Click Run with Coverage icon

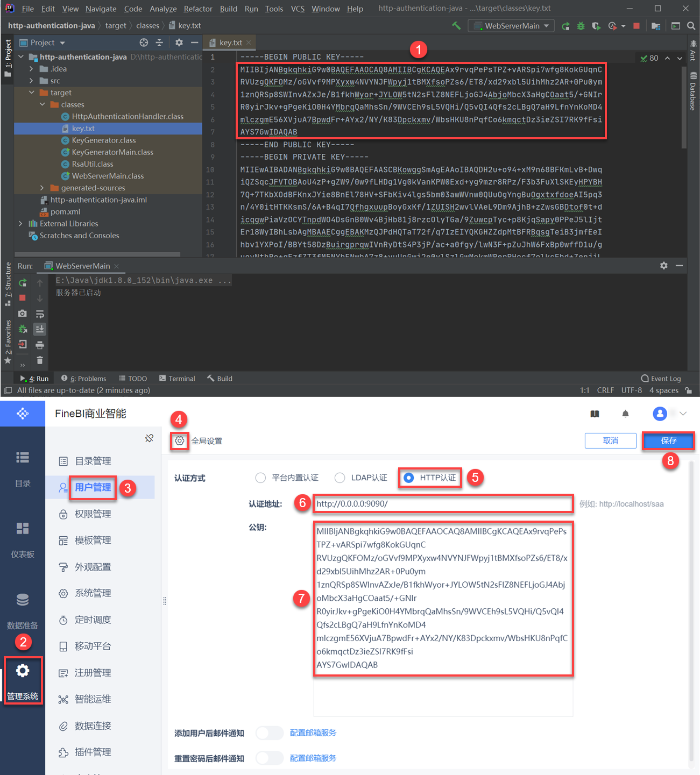click(x=596, y=26)
